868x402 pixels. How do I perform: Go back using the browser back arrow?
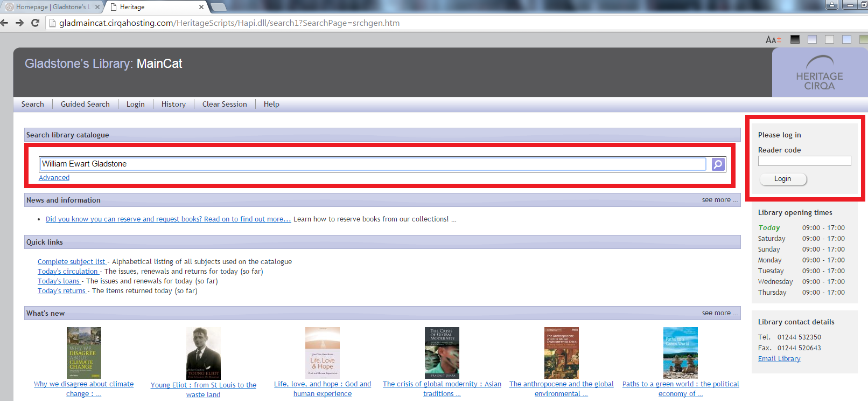click(5, 23)
